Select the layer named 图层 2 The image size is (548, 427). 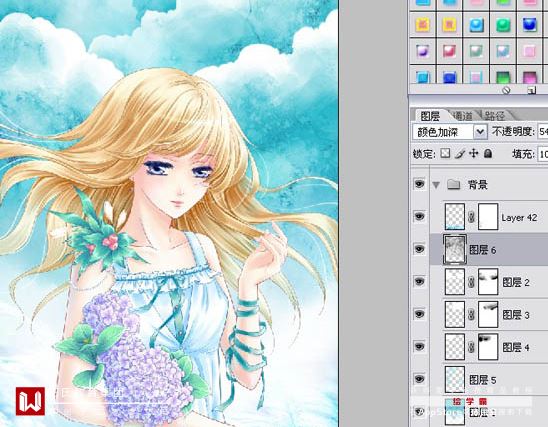click(515, 282)
